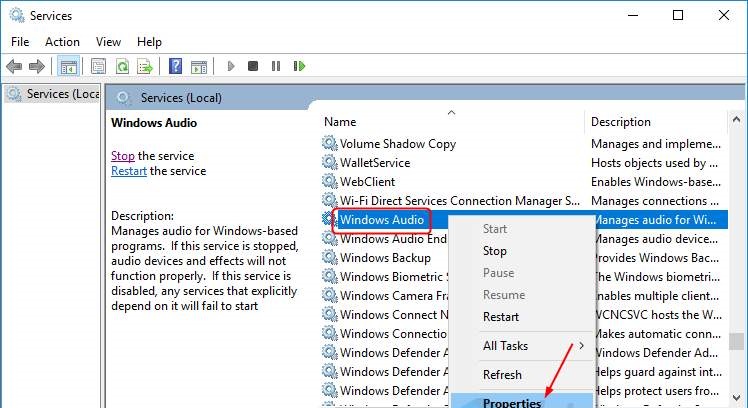Select the Windows Connection Manager row
748x408 pixels.
pos(394,334)
